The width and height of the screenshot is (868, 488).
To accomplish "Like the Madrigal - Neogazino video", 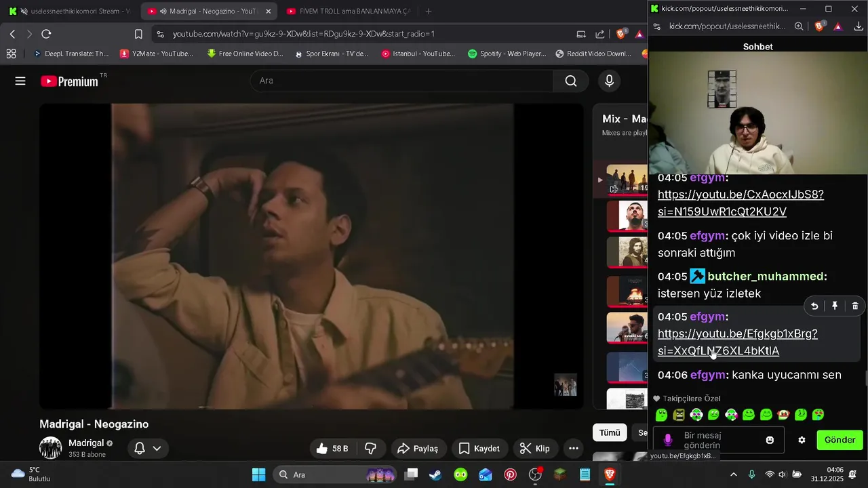I will click(332, 449).
